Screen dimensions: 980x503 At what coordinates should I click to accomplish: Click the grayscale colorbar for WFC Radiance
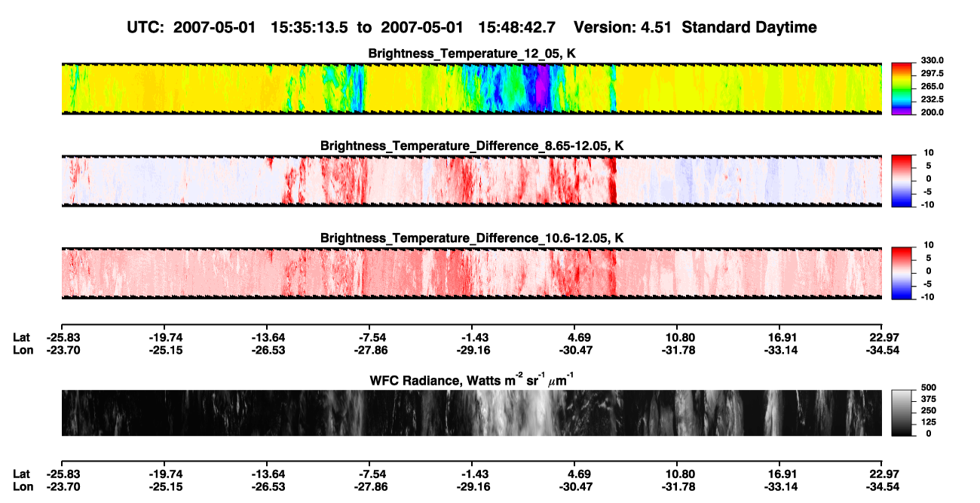[x=902, y=413]
